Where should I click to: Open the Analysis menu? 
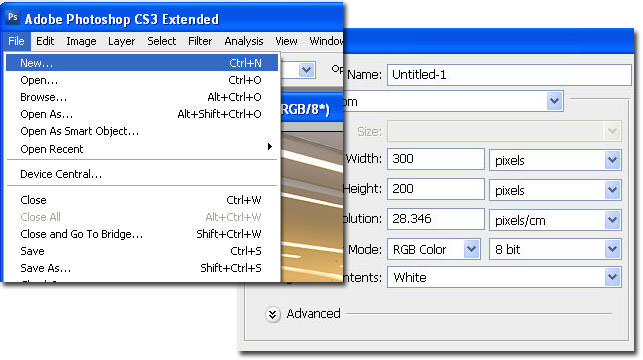tap(244, 41)
